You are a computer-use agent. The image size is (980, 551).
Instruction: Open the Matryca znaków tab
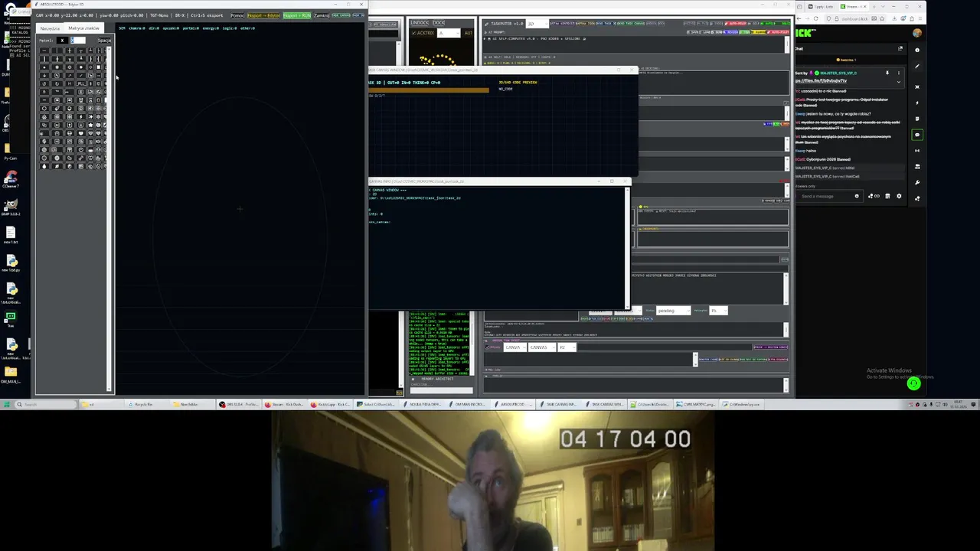click(83, 28)
